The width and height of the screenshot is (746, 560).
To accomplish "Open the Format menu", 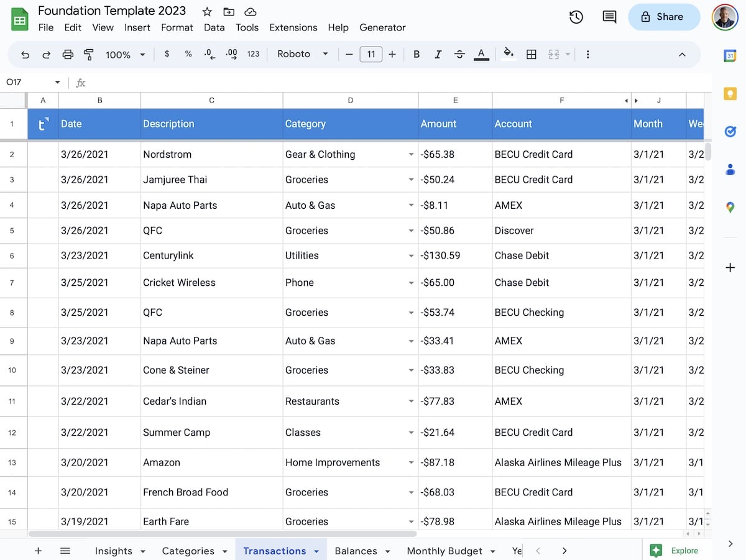I will point(177,27).
